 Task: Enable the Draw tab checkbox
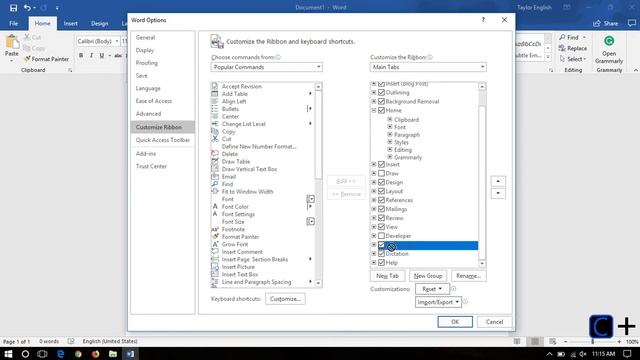pos(381,173)
